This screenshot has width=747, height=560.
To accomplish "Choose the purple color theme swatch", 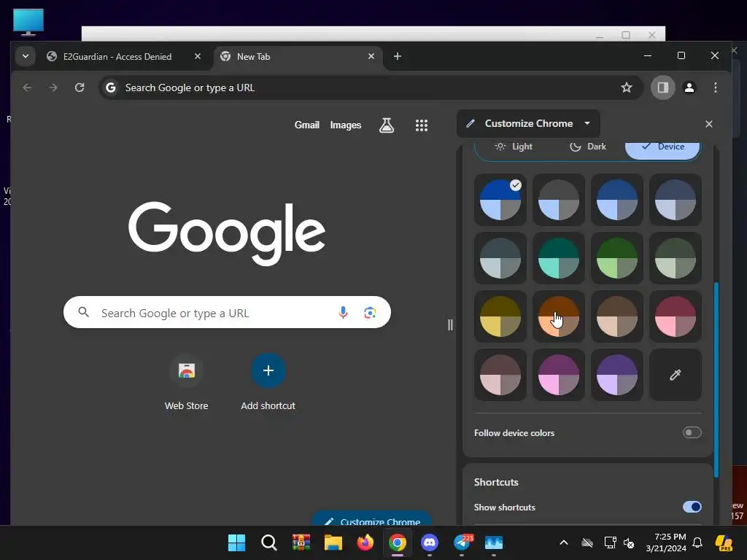I will click(617, 376).
